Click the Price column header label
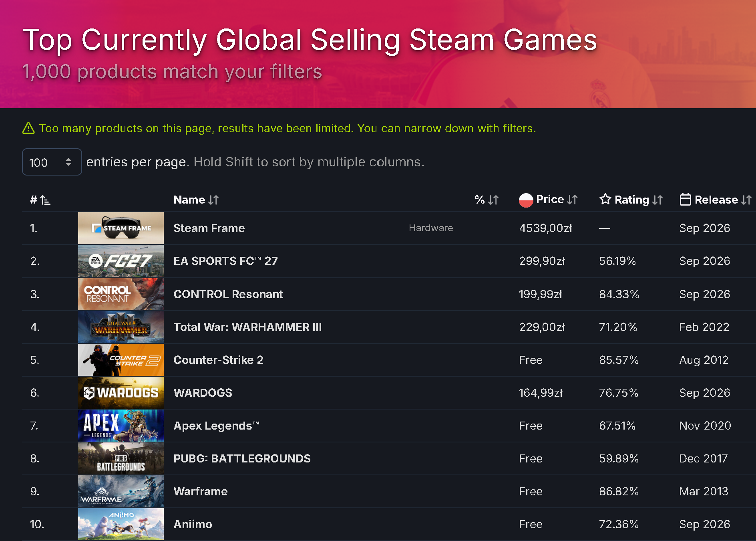This screenshot has height=541, width=756. click(x=550, y=200)
